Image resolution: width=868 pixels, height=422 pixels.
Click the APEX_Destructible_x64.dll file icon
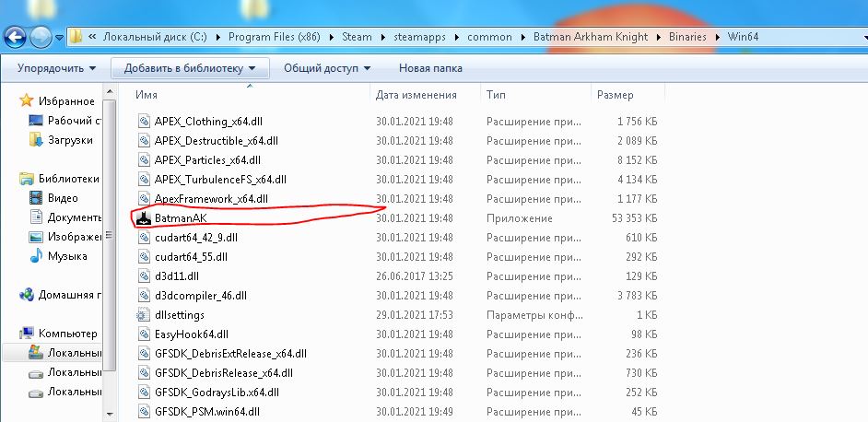pyautogui.click(x=144, y=141)
